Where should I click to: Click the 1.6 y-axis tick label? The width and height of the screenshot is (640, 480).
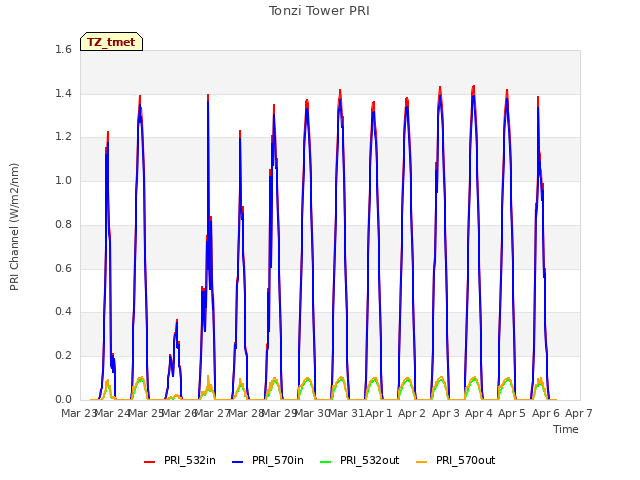coord(63,49)
